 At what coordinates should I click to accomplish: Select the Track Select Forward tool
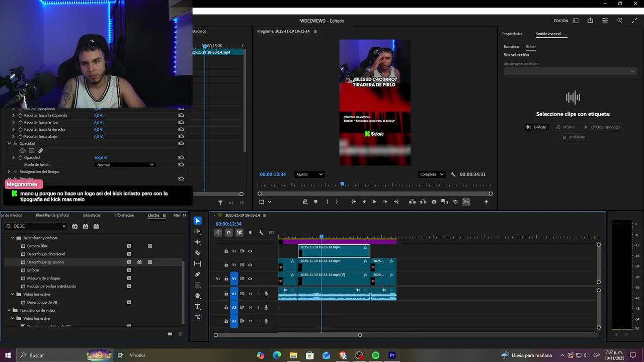[198, 232]
